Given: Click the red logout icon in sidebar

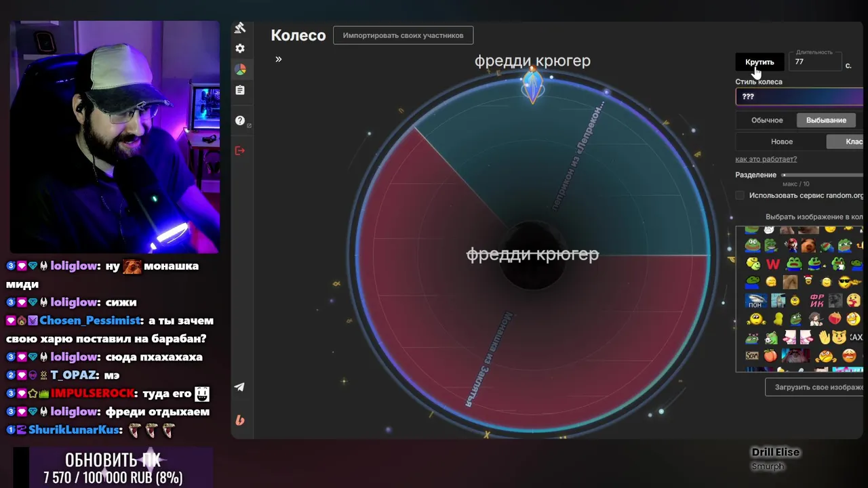Looking at the screenshot, I should tap(240, 150).
